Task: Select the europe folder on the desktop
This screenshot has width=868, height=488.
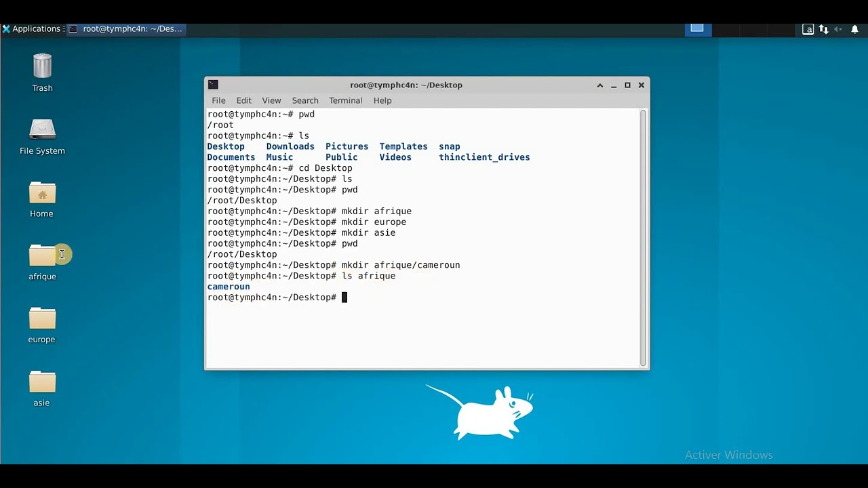Action: click(42, 325)
